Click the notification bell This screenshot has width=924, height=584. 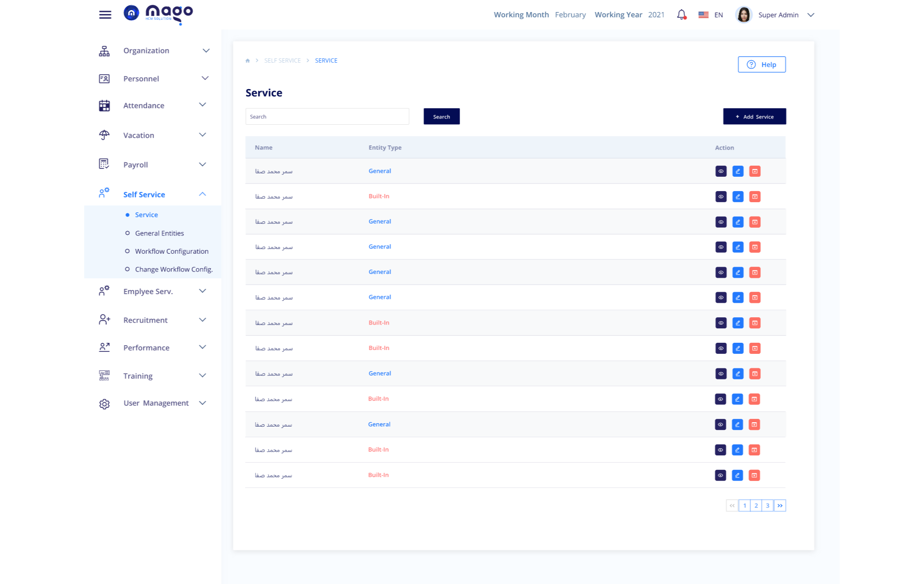681,14
